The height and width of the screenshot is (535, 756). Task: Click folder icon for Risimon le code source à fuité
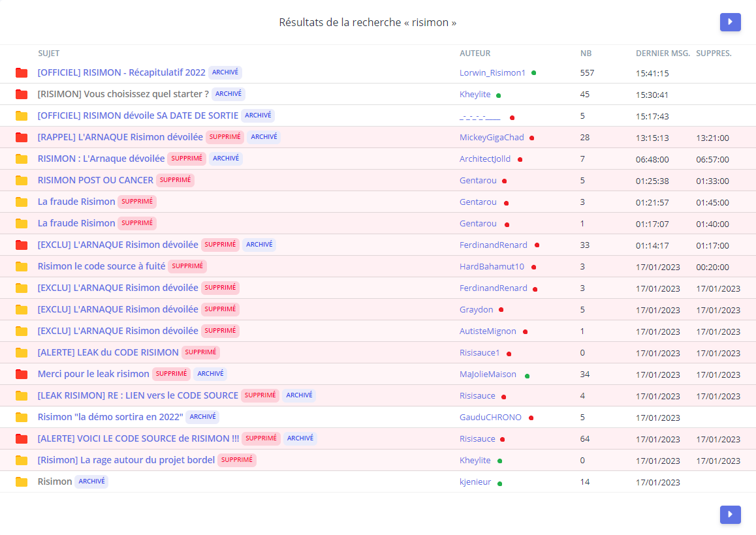(22, 267)
